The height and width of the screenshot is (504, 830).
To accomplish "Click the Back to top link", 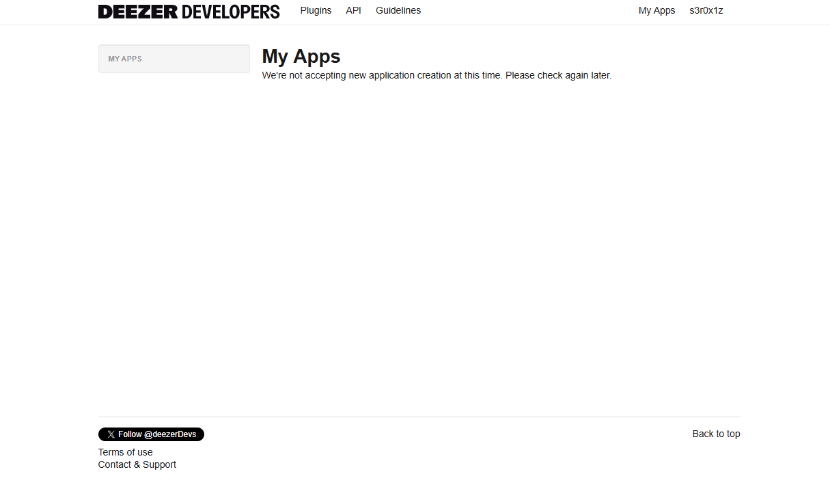I will pos(716,434).
